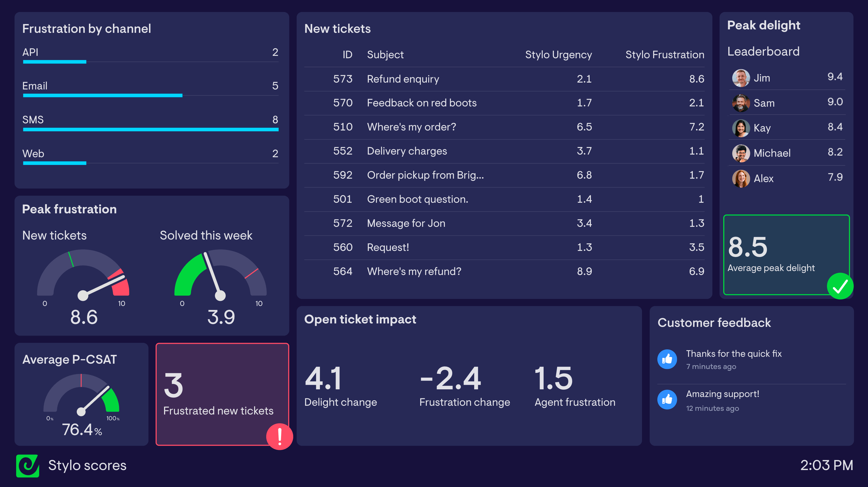Click Alex's avatar in the leaderboard
Image resolution: width=868 pixels, height=487 pixels.
pos(741,179)
